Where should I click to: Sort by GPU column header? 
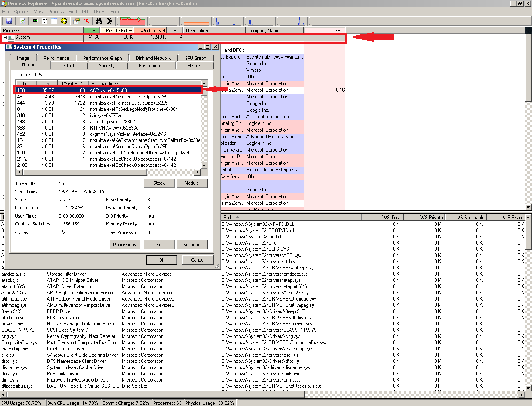[x=324, y=30]
